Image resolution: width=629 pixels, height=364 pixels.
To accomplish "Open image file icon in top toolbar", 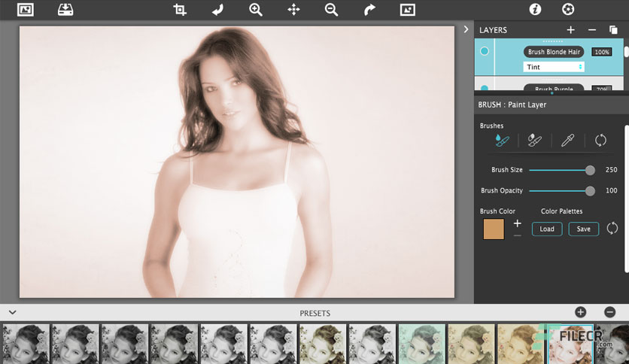I will coord(26,10).
